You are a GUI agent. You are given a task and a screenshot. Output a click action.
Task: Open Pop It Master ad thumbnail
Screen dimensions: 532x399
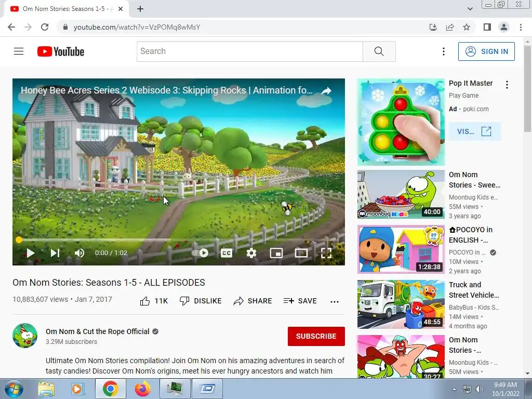click(x=401, y=122)
